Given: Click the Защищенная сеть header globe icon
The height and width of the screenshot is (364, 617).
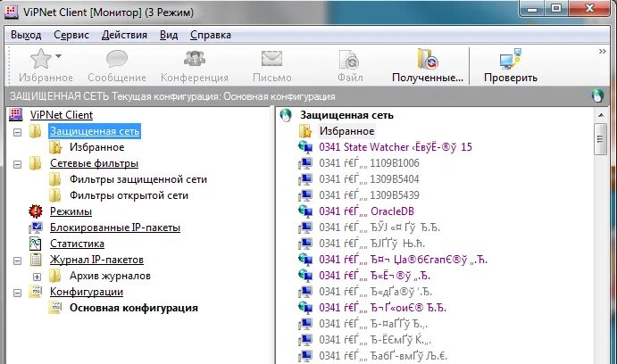Looking at the screenshot, I should click(x=286, y=115).
